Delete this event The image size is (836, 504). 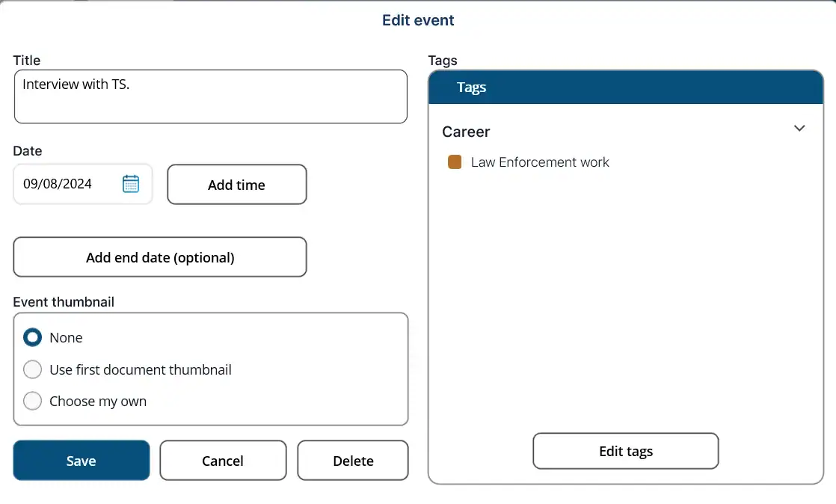pos(353,461)
